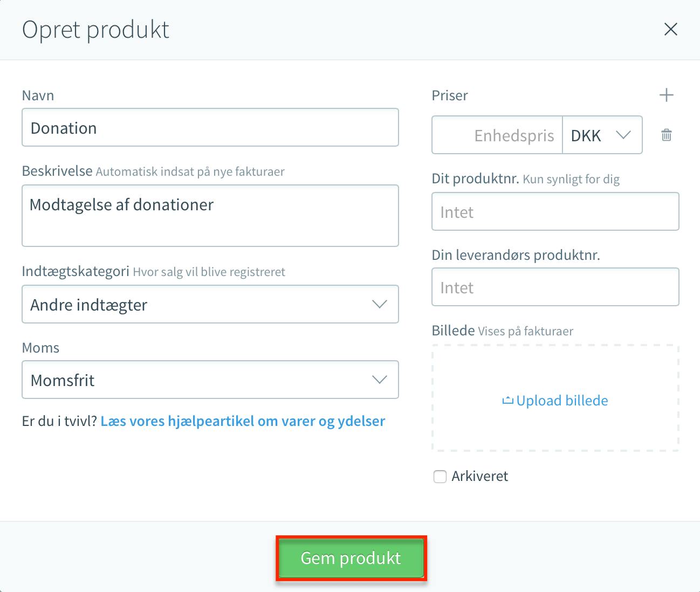Click the Dit produktnr. input field
This screenshot has height=592, width=700.
click(555, 211)
